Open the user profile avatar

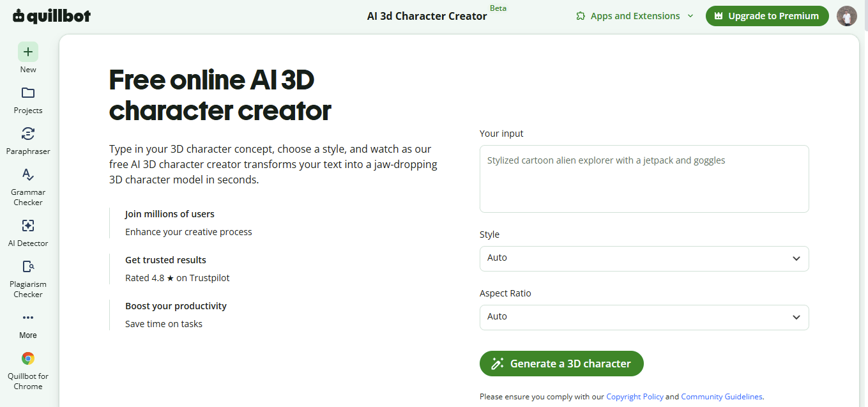coord(847,16)
